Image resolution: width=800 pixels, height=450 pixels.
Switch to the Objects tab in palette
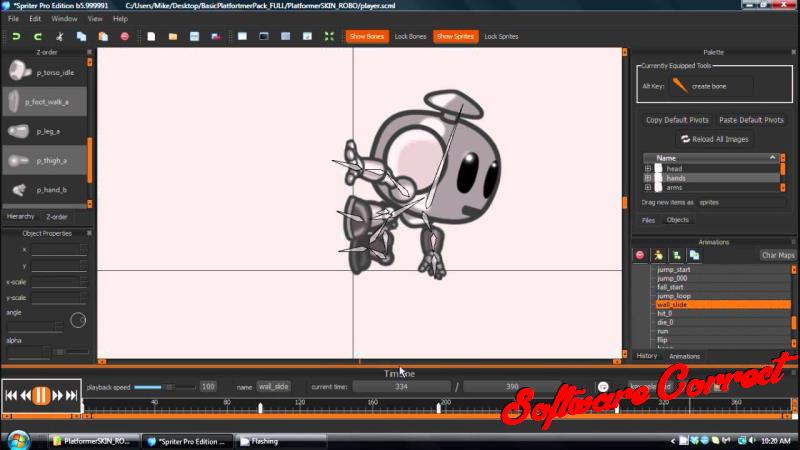(x=678, y=220)
